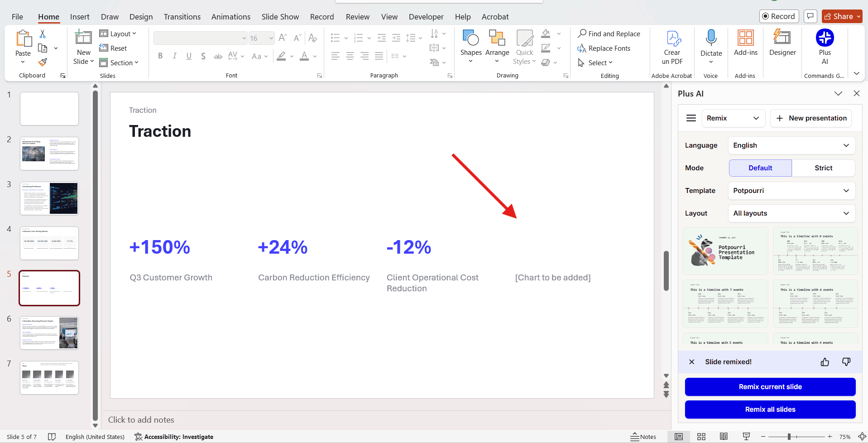The height and width of the screenshot is (443, 868).
Task: Toggle Underline formatting
Action: point(189,56)
